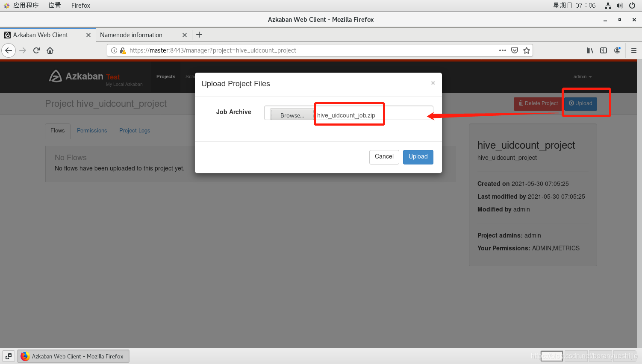Open a new browser tab
This screenshot has width=642, height=364.
pyautogui.click(x=199, y=35)
